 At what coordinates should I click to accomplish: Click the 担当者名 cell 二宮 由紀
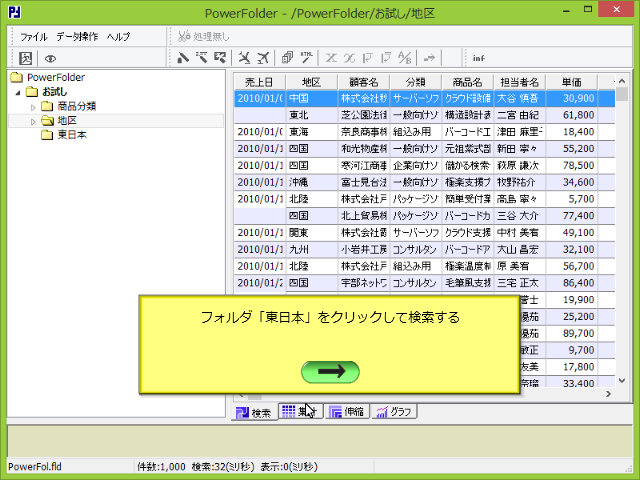520,115
